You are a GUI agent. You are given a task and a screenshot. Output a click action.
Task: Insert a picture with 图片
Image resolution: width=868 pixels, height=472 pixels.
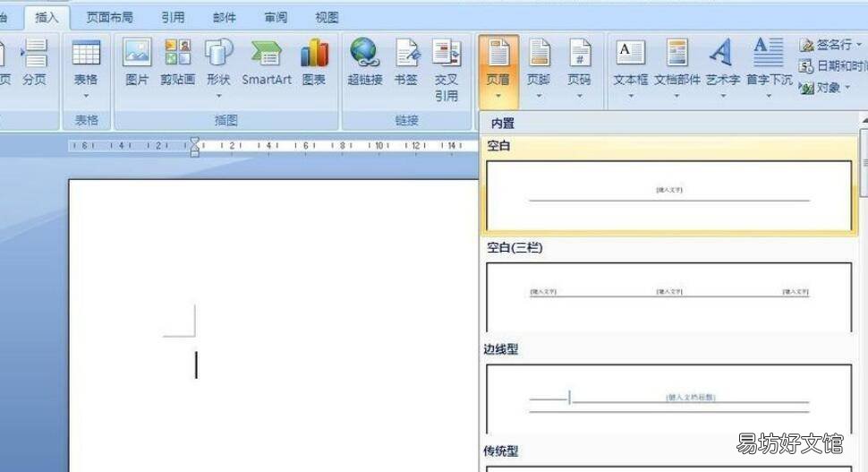(137, 62)
